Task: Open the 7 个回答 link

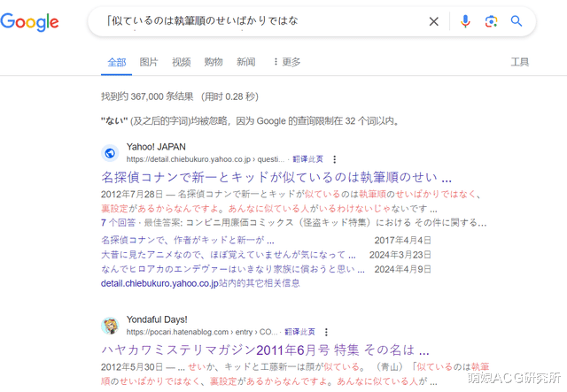Action: (x=118, y=223)
